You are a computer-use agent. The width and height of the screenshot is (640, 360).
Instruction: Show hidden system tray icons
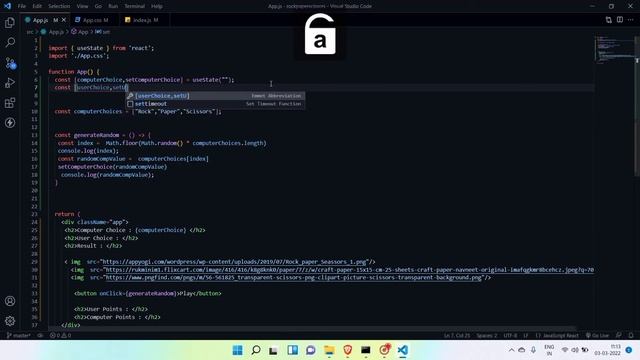coord(511,350)
